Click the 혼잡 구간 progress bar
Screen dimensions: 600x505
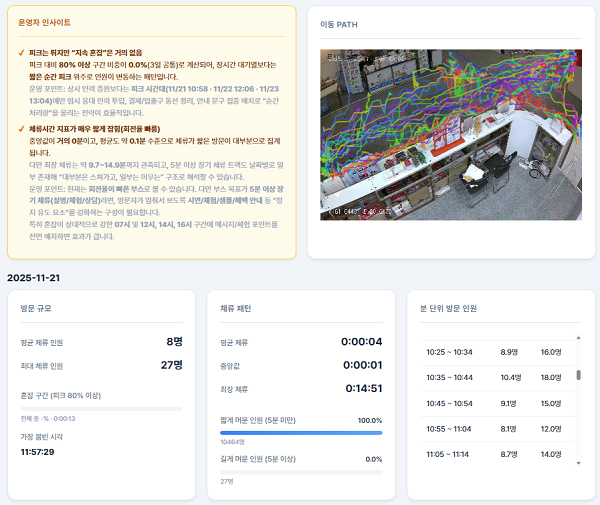pyautogui.click(x=101, y=409)
